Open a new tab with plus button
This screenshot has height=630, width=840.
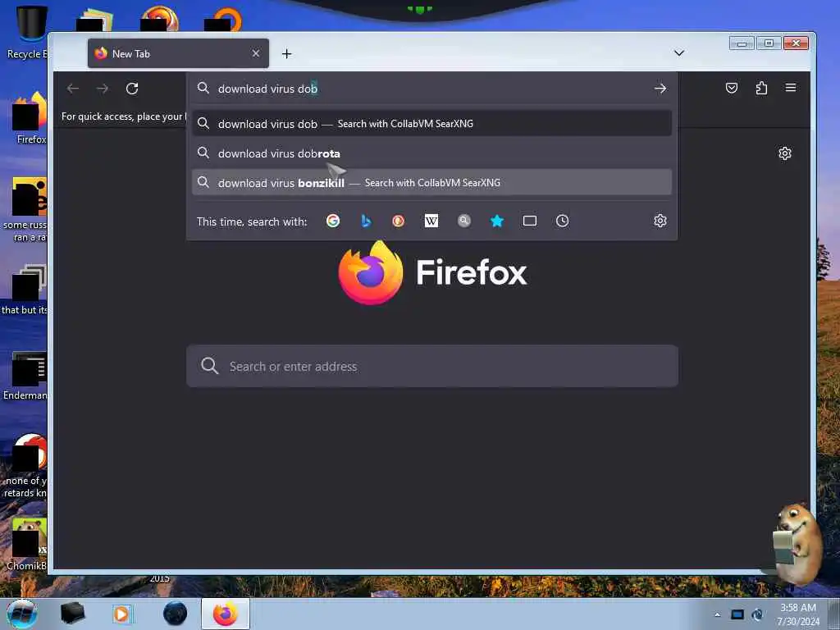coord(286,53)
